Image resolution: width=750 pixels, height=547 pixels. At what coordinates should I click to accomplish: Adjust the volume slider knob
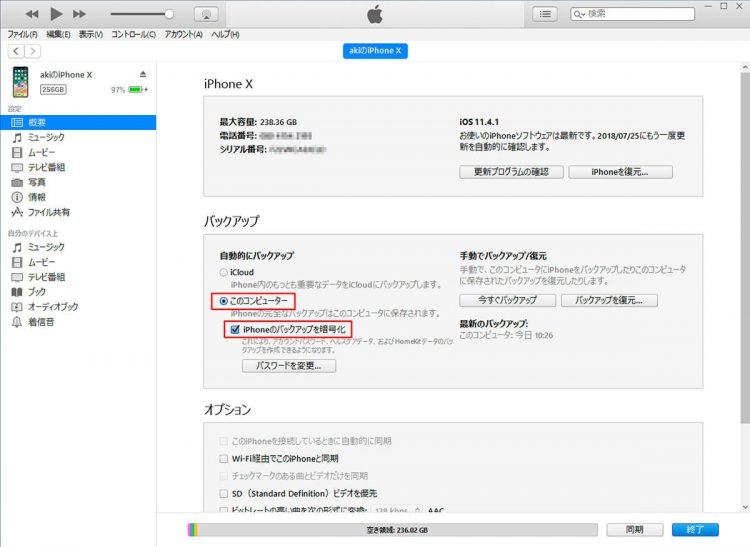169,14
